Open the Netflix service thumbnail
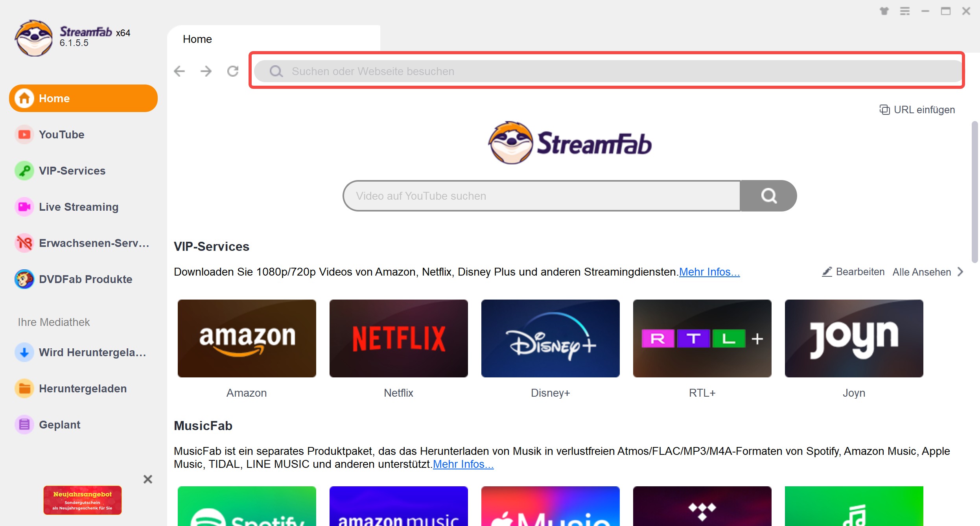980x526 pixels. tap(399, 338)
